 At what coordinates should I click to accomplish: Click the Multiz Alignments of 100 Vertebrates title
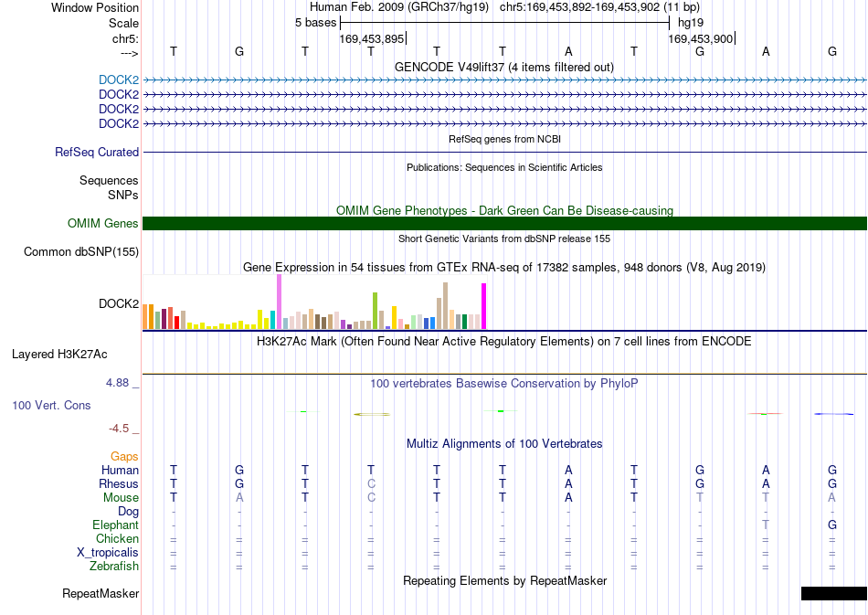pos(504,444)
